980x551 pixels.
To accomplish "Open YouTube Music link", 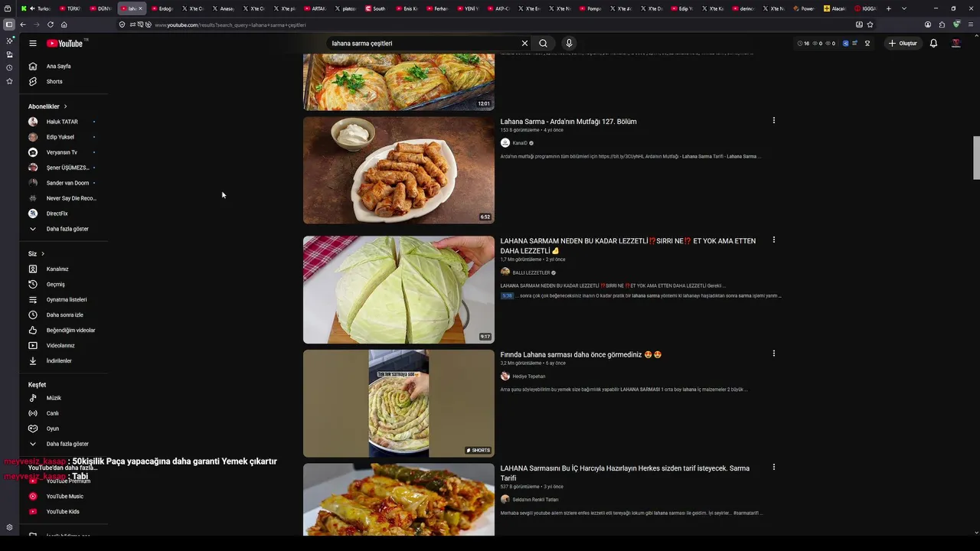I will (x=64, y=497).
